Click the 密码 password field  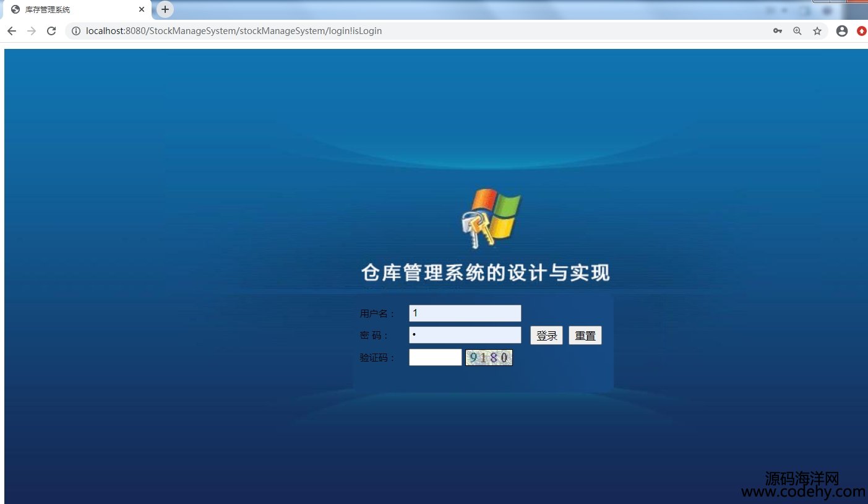click(465, 335)
